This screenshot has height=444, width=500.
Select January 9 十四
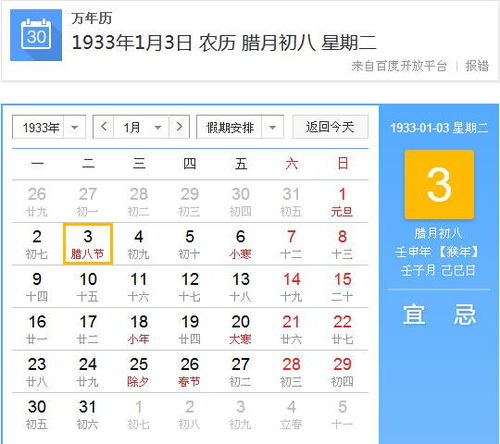(x=37, y=287)
